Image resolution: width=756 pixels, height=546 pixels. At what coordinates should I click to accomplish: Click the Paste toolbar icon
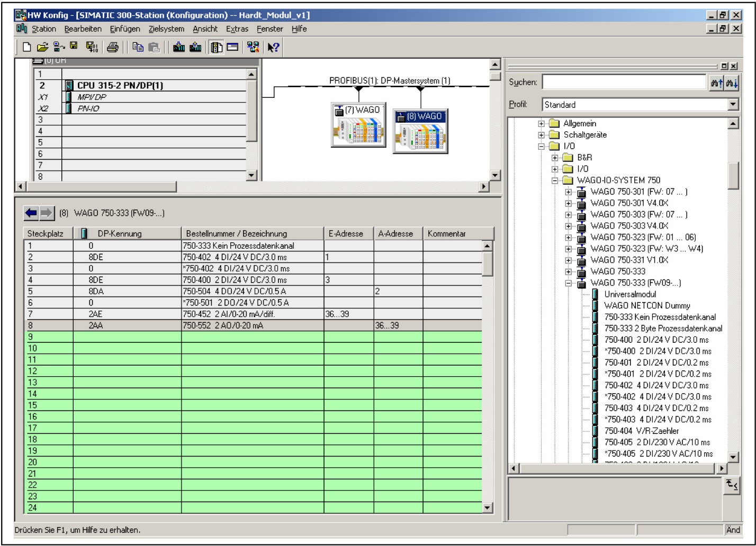(x=154, y=48)
